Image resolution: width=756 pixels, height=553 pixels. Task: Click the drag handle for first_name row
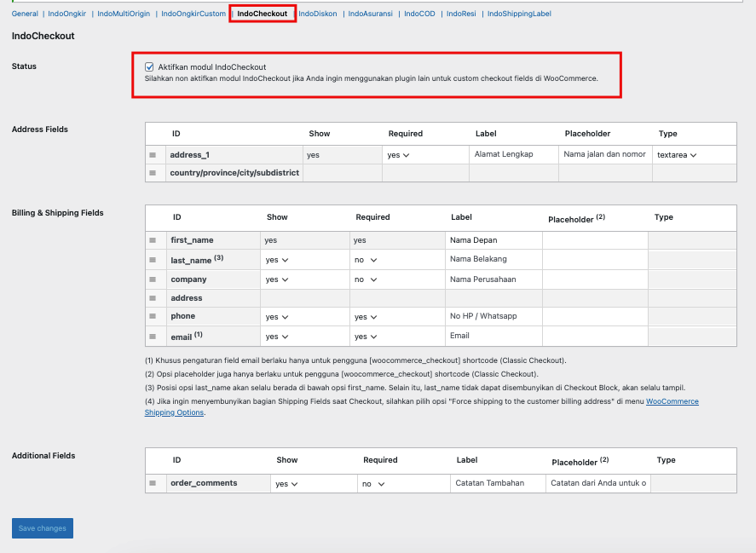(153, 240)
